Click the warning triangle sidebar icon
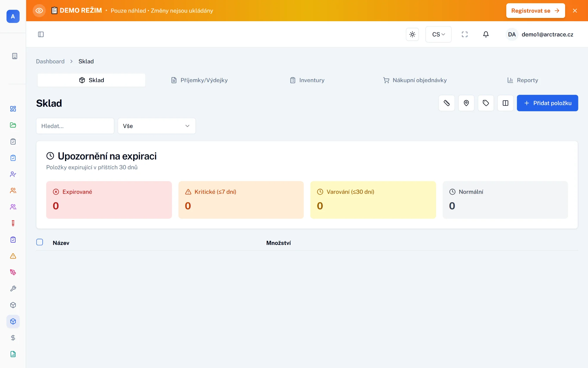Image resolution: width=588 pixels, height=368 pixels. coord(13,256)
